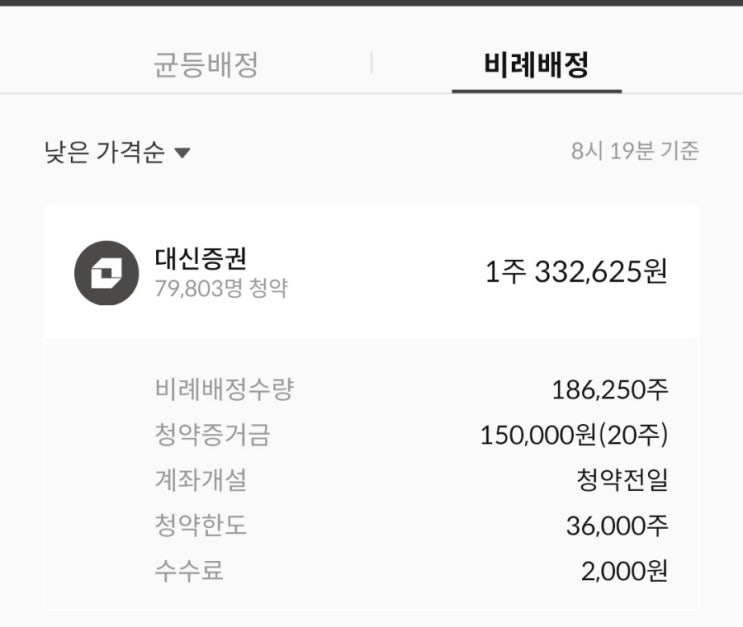The height and width of the screenshot is (627, 743).
Task: Click the 2,000원 fee value
Action: coord(625,571)
